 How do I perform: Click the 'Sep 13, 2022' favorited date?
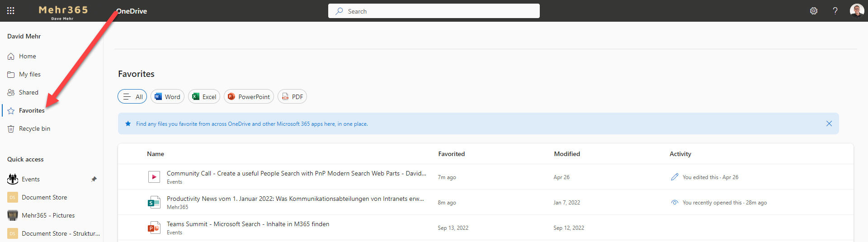(453, 228)
